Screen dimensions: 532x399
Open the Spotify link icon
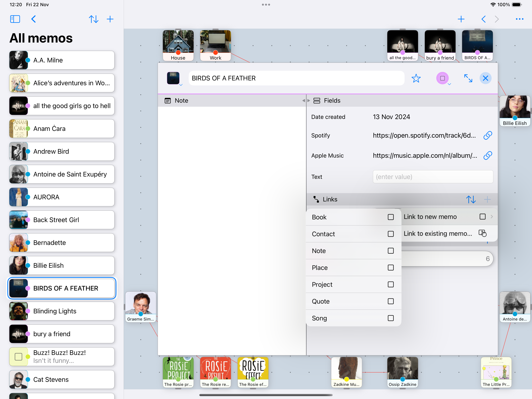tap(488, 135)
